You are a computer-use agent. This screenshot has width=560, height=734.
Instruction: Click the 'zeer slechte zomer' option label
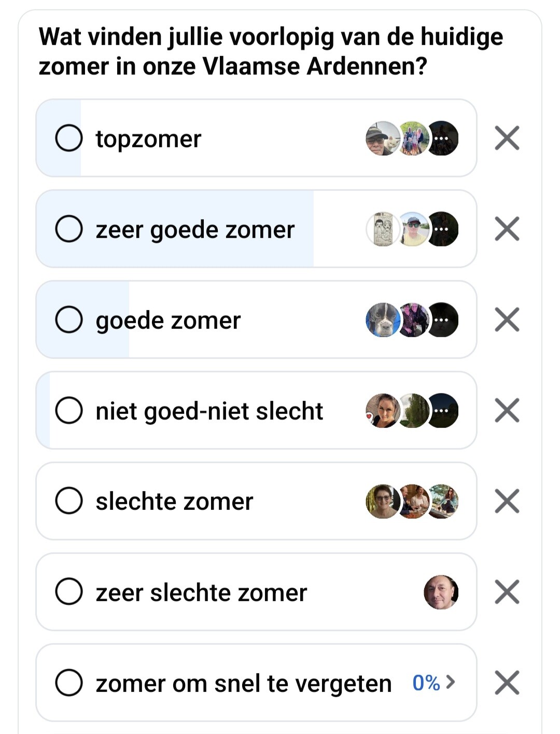pyautogui.click(x=201, y=592)
